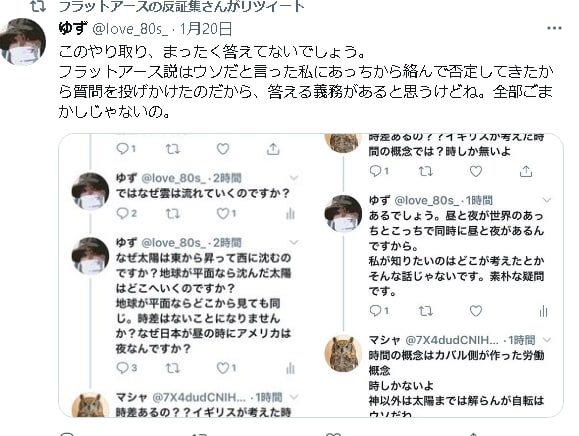
Task: Open chevron menu on マシャ's time concept tweet
Action: click(x=547, y=340)
